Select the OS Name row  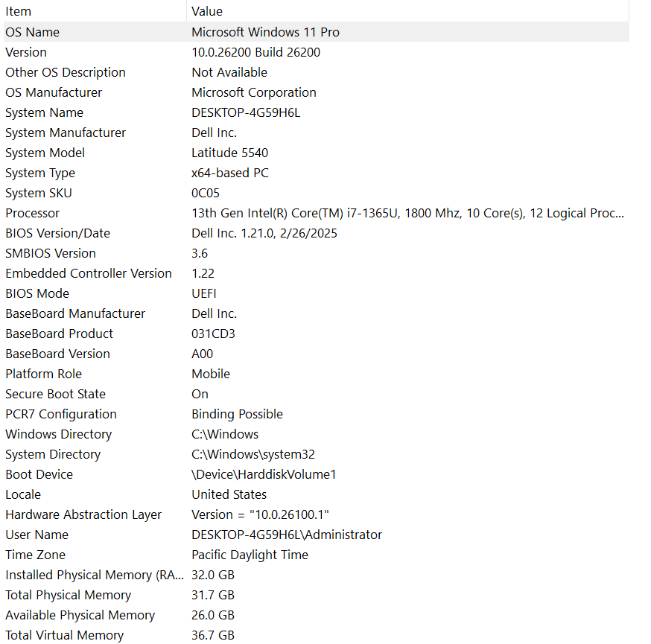(317, 32)
